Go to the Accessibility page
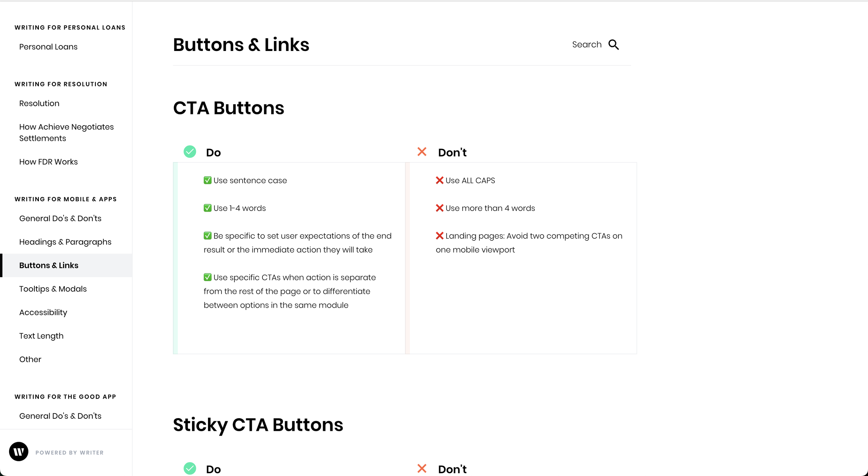This screenshot has width=868, height=476. pyautogui.click(x=43, y=313)
